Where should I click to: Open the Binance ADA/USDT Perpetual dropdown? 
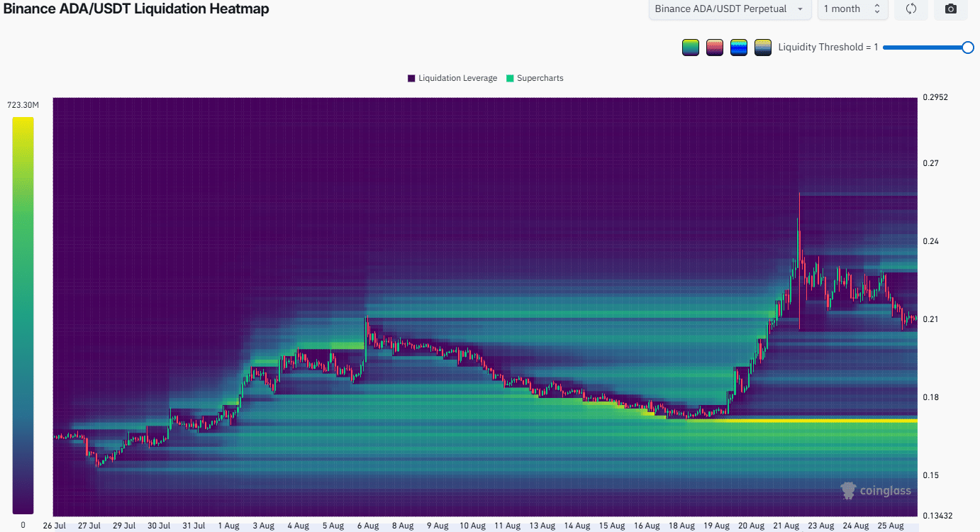(730, 9)
